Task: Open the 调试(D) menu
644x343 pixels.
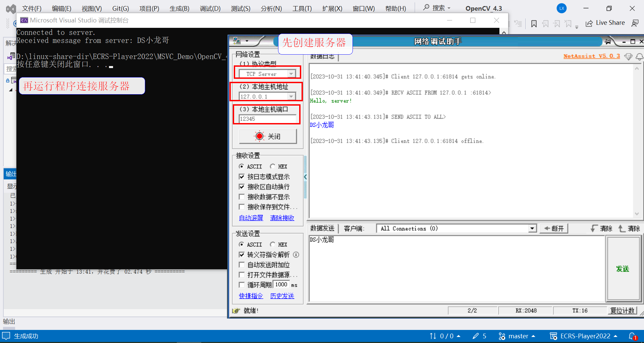Action: (210, 8)
